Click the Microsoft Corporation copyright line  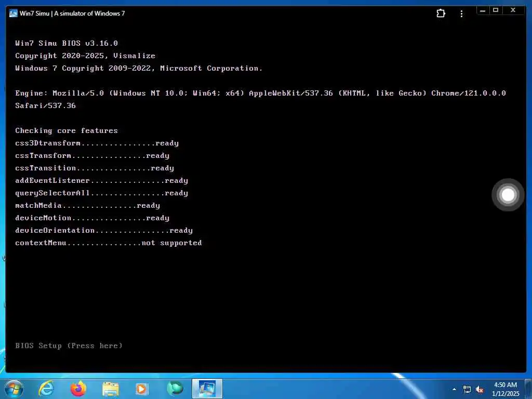[x=139, y=68]
